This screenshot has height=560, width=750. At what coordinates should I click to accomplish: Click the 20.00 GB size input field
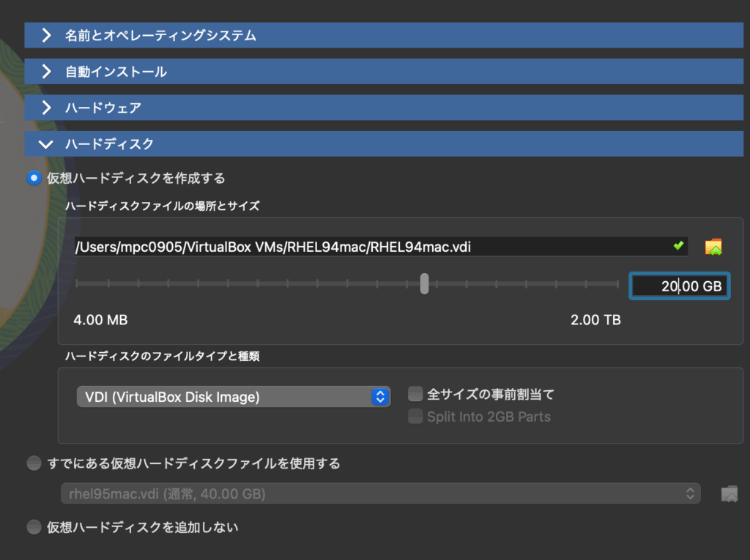click(x=679, y=286)
